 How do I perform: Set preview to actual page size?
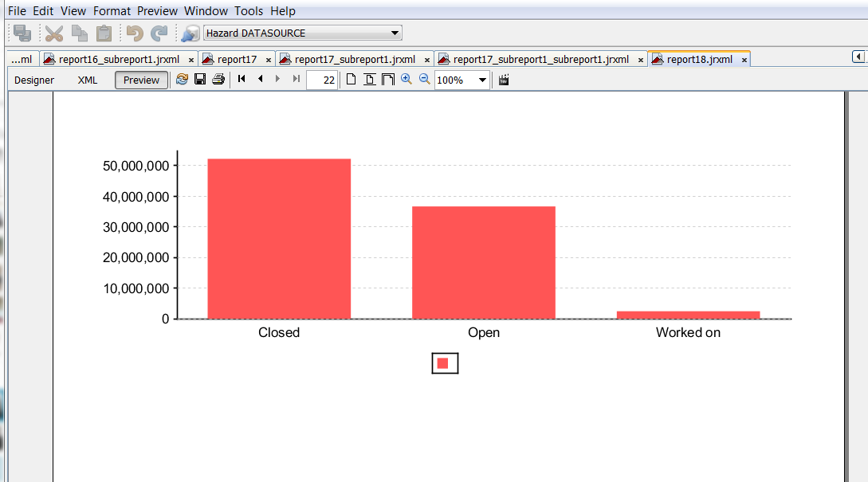click(351, 79)
